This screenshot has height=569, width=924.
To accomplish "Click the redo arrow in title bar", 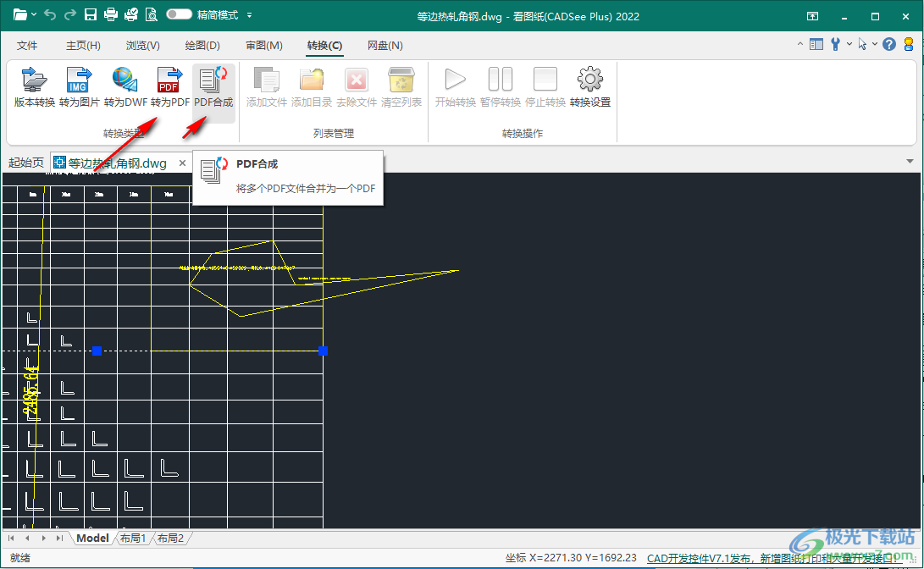I will pyautogui.click(x=70, y=14).
